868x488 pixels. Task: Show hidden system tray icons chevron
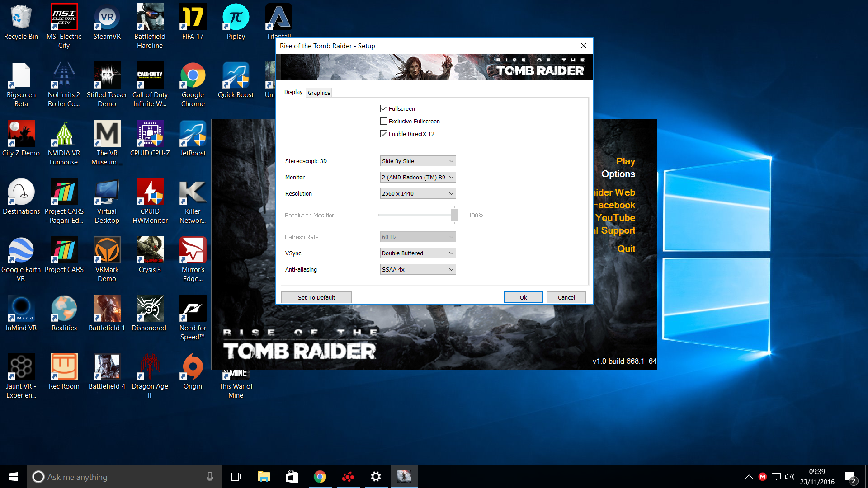pos(749,477)
